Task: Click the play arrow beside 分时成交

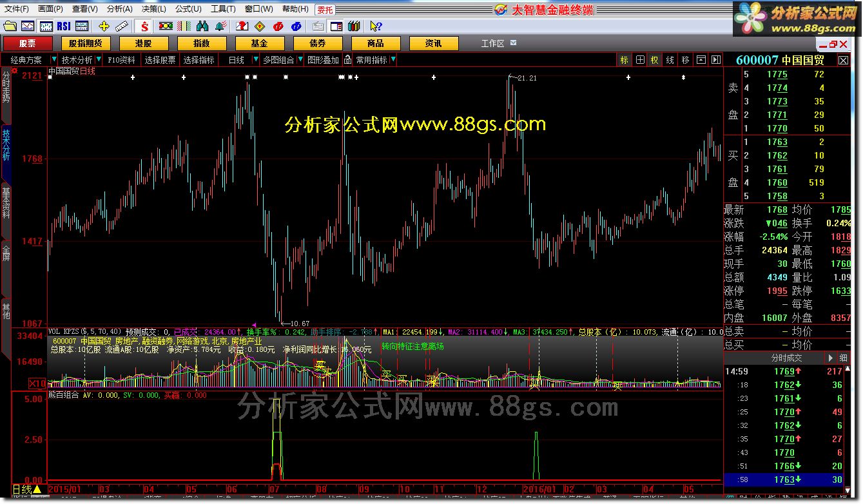Action: click(831, 358)
